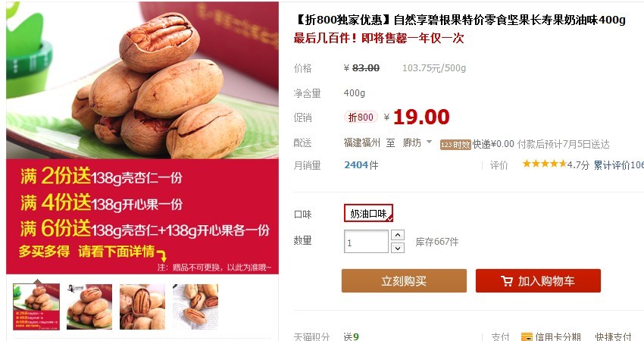Click the 立刻购买 button
The image size is (644, 341).
[404, 281]
